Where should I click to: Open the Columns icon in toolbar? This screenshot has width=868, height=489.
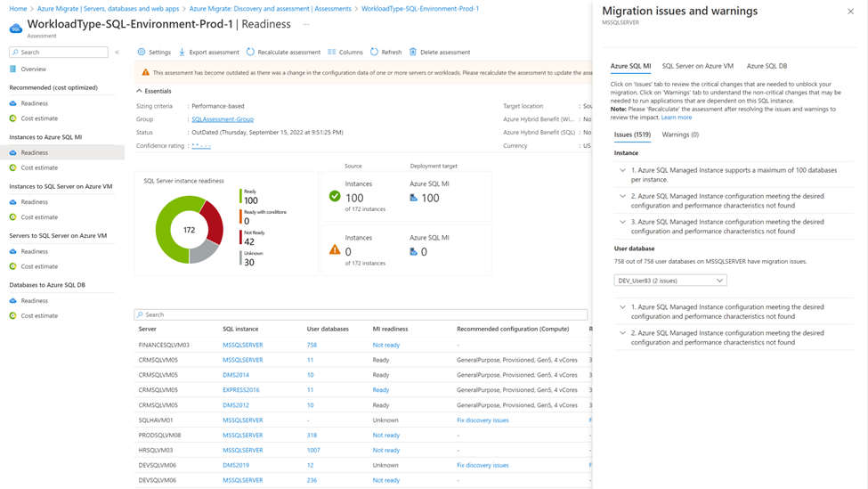click(x=331, y=52)
